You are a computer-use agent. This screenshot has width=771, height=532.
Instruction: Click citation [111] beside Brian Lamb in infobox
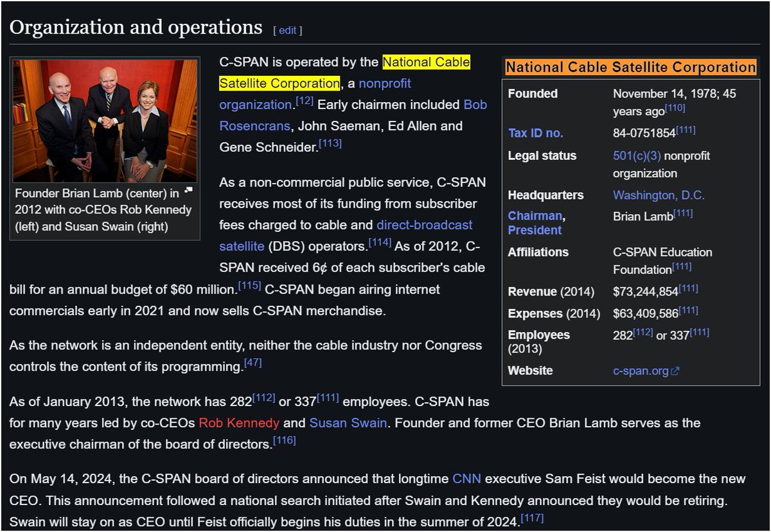[682, 213]
